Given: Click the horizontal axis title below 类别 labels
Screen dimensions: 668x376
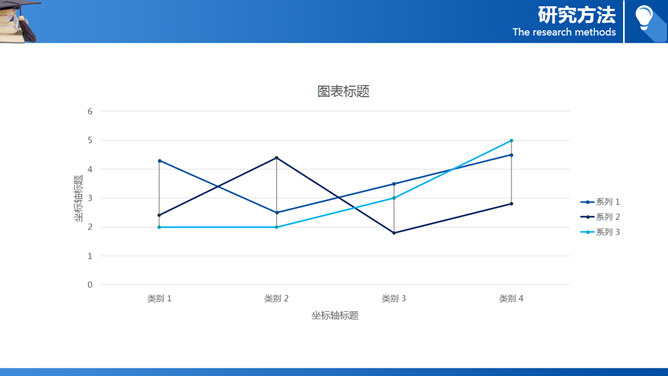Looking at the screenshot, I should (335, 316).
